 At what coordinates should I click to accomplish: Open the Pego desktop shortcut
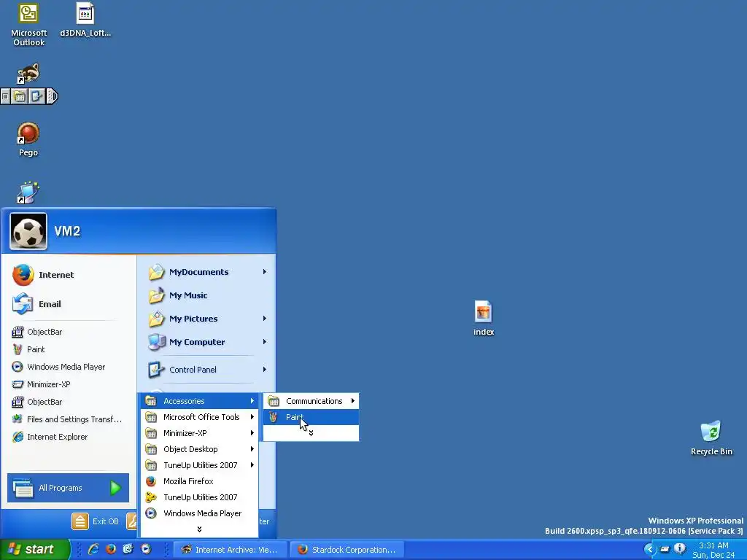point(28,139)
